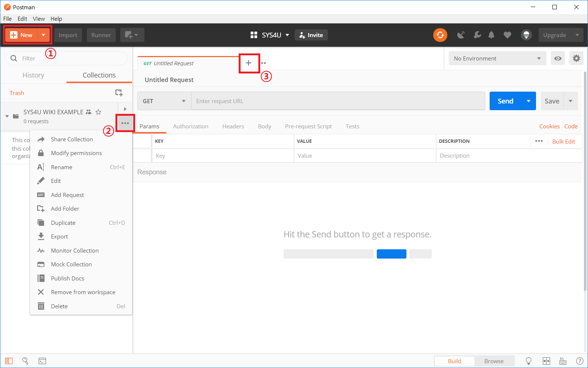Viewport: 588px width, 368px height.
Task: Open params column options three dots
Action: [x=539, y=141]
